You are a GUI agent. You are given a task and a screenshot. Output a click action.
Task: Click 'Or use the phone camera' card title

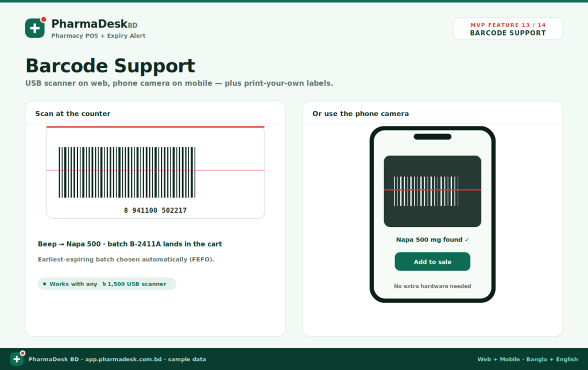(x=361, y=114)
